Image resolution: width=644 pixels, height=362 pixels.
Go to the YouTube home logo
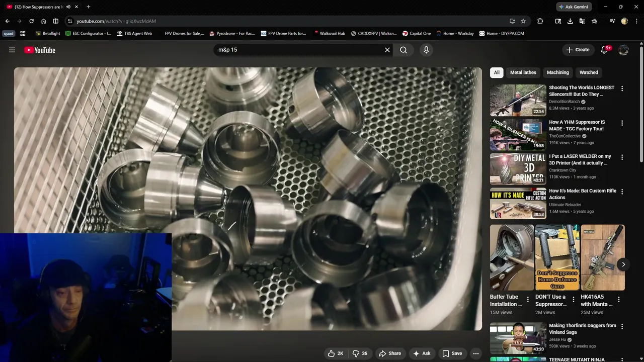pos(40,50)
